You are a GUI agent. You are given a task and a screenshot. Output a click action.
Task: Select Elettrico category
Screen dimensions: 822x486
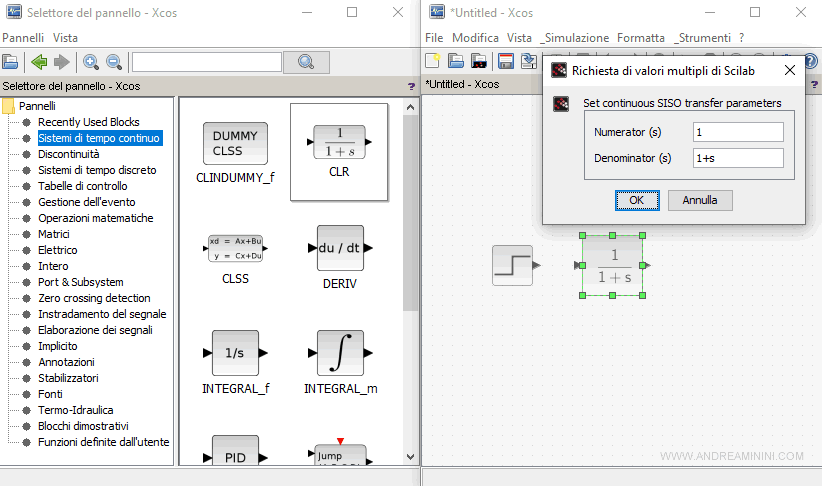click(x=58, y=250)
